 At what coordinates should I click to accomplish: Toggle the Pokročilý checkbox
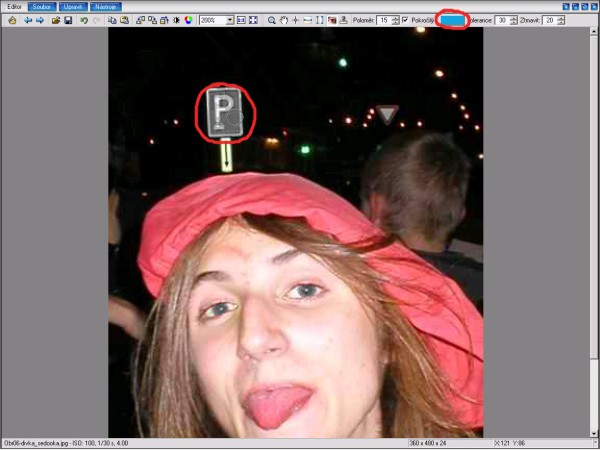click(405, 20)
